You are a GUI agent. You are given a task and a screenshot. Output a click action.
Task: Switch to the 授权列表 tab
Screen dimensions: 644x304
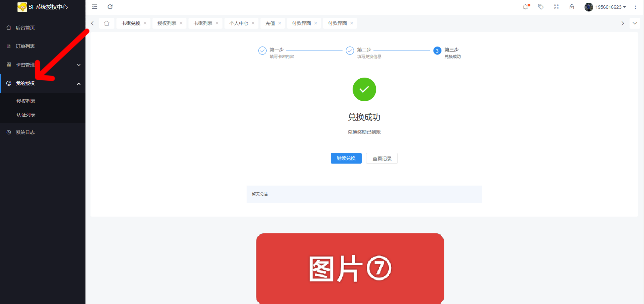tap(167, 23)
